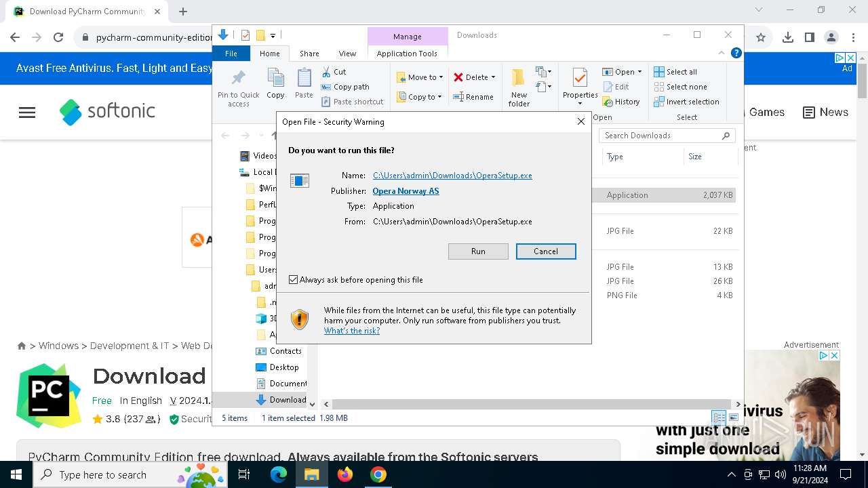The height and width of the screenshot is (488, 868).
Task: Click Rename in the Explorer ribbon
Action: tap(473, 97)
